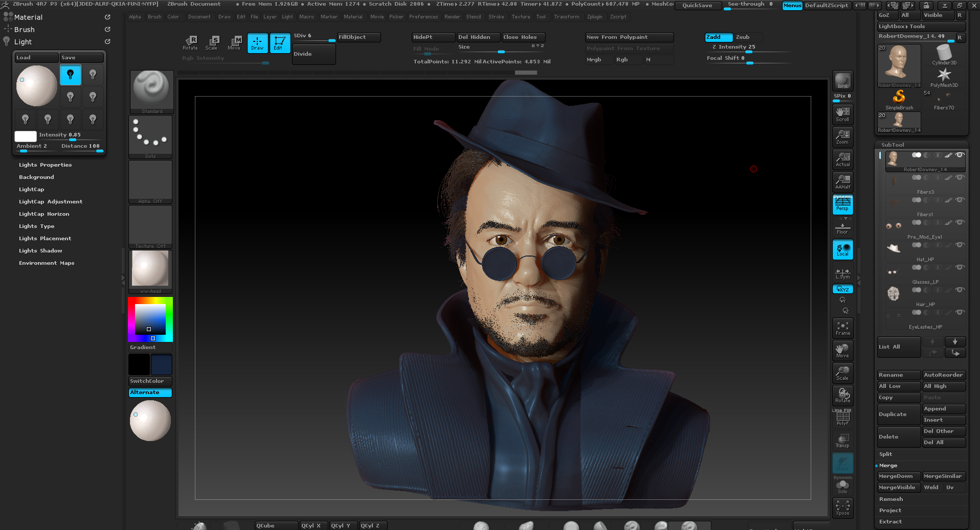
Task: Click the MergeDown button
Action: coord(899,476)
